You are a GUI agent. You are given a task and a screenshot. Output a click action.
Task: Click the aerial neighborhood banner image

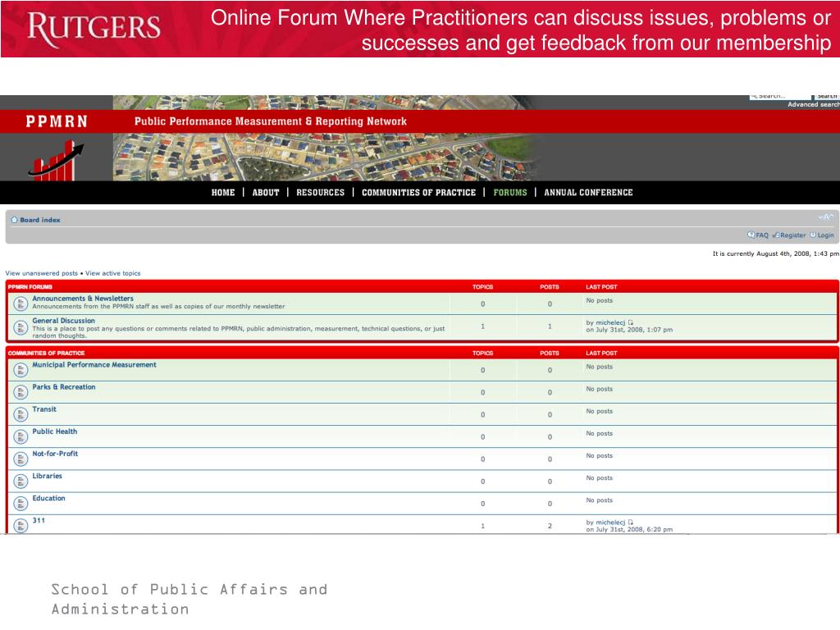[x=326, y=157]
